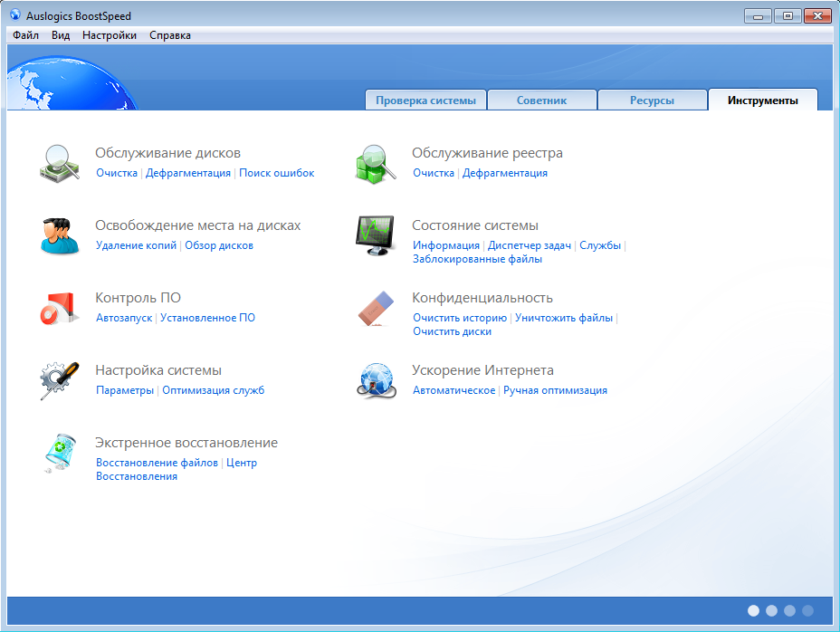Screen dimensions: 840x632
Task: Click the System Status monitor icon
Action: (375, 235)
